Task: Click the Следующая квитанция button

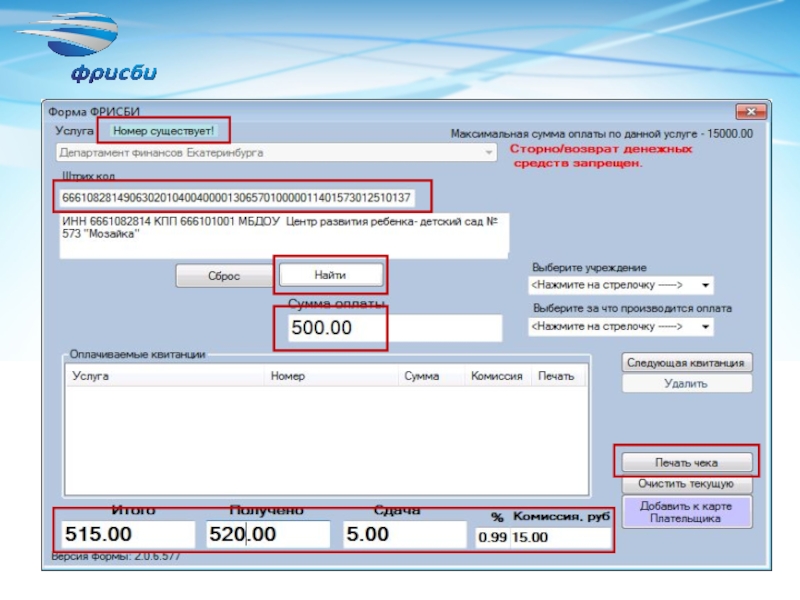Action: tap(686, 363)
